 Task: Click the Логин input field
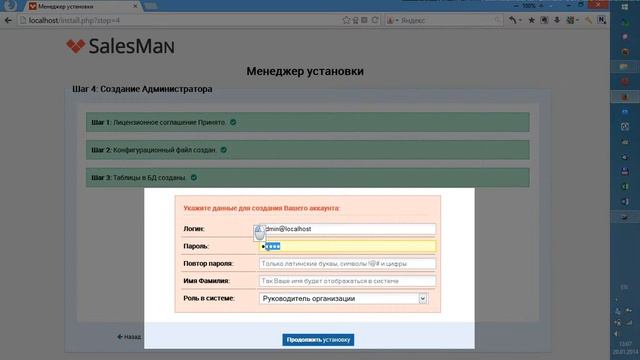(347, 229)
